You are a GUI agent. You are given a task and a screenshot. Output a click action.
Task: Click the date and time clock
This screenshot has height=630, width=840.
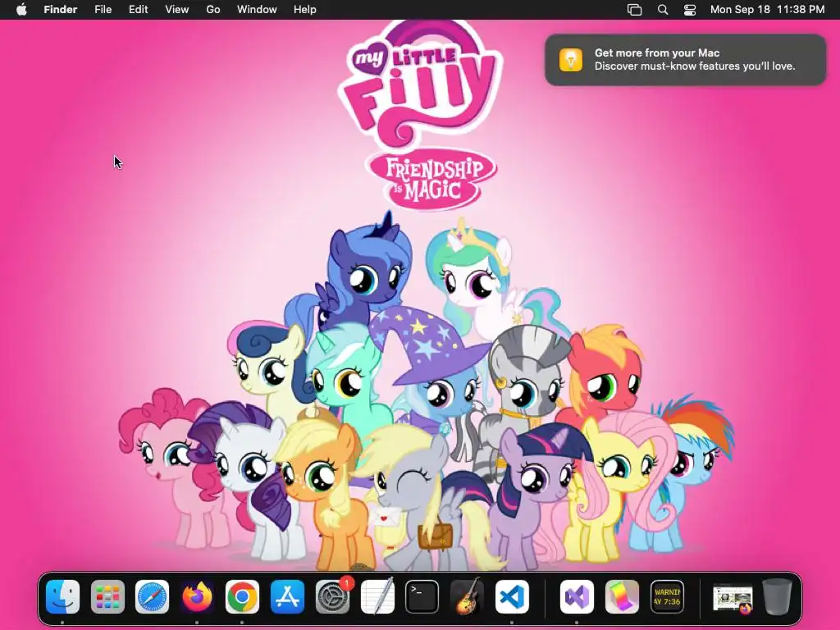(767, 10)
